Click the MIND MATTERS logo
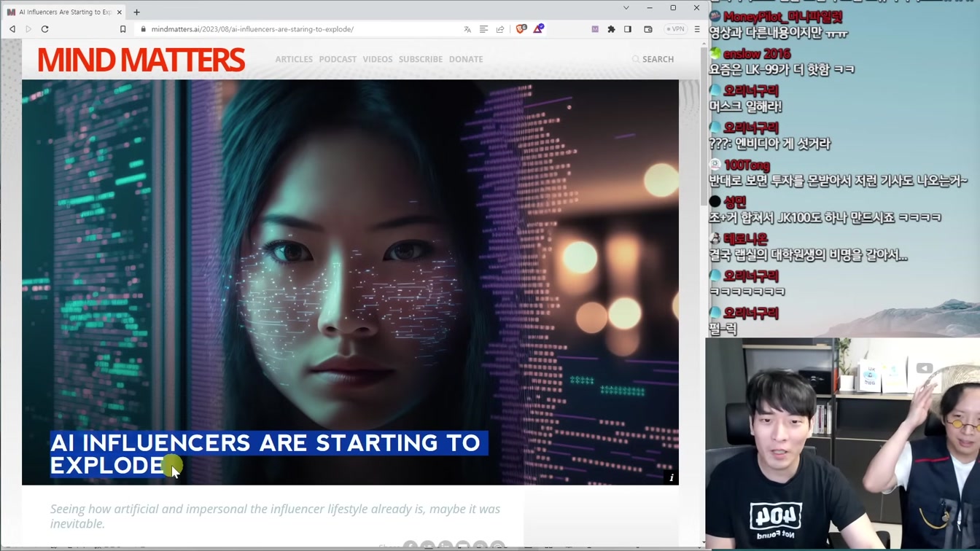 tap(141, 60)
